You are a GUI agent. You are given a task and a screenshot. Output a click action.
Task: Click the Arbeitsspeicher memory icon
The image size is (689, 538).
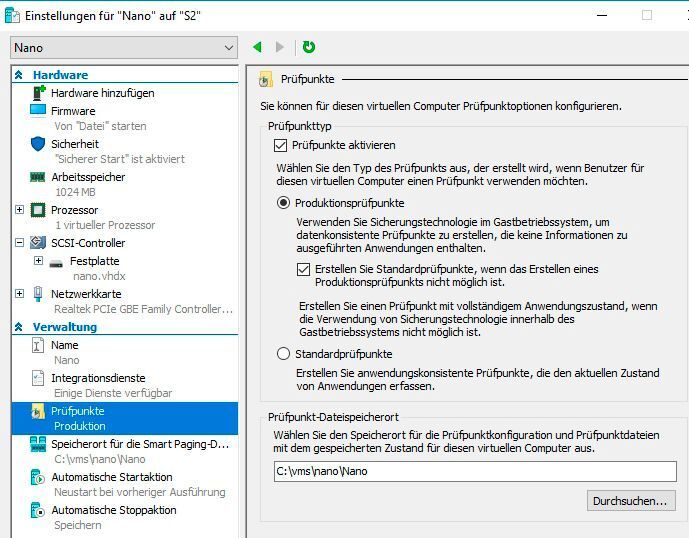pos(37,177)
